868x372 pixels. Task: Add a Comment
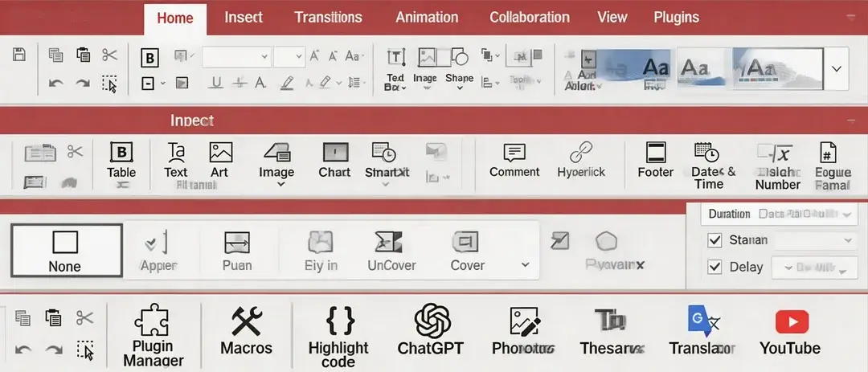[x=514, y=161]
